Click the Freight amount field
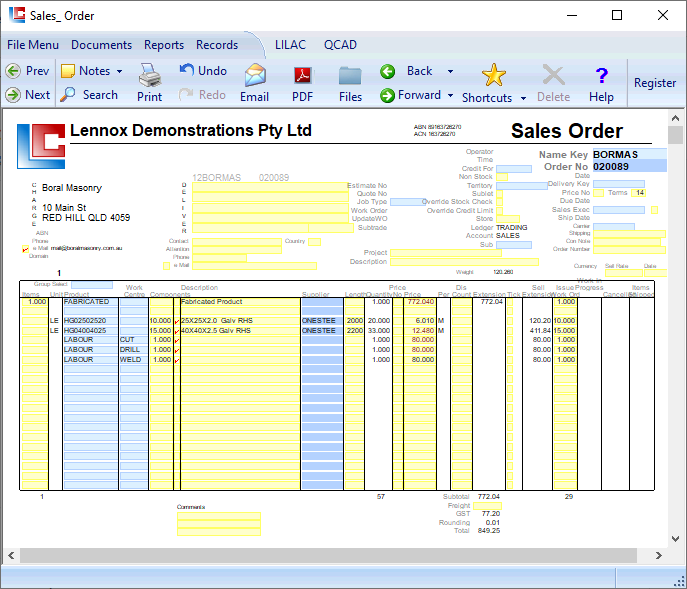 (x=487, y=506)
